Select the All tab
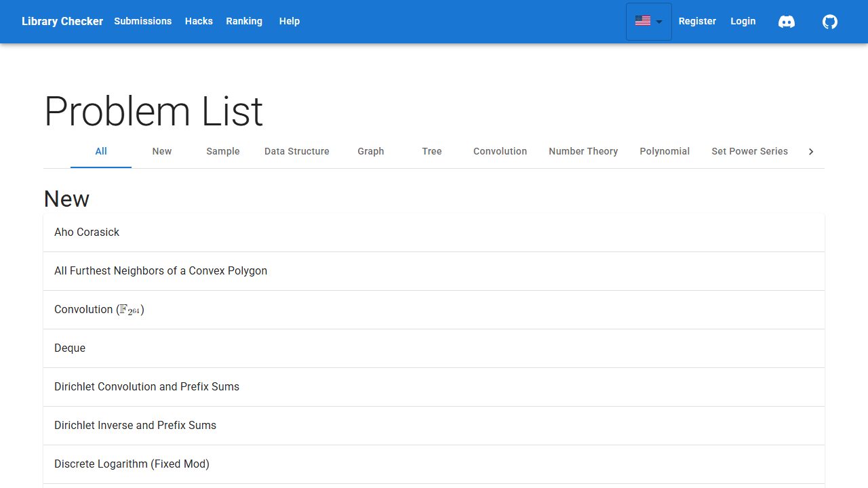The height and width of the screenshot is (488, 868). click(x=101, y=151)
